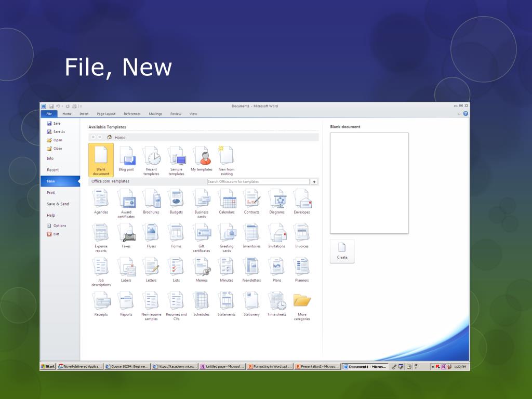Switch to the Home ribbon tab
The image size is (532, 399).
tap(67, 114)
